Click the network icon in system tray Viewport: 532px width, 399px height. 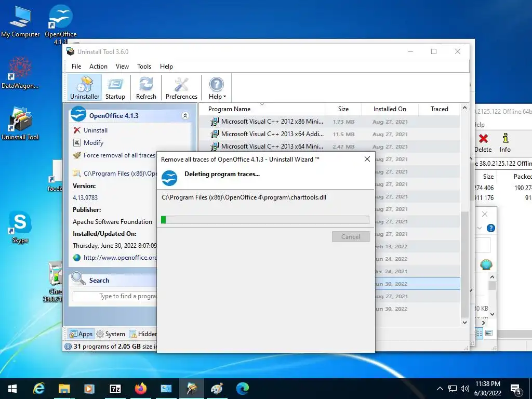pos(453,389)
